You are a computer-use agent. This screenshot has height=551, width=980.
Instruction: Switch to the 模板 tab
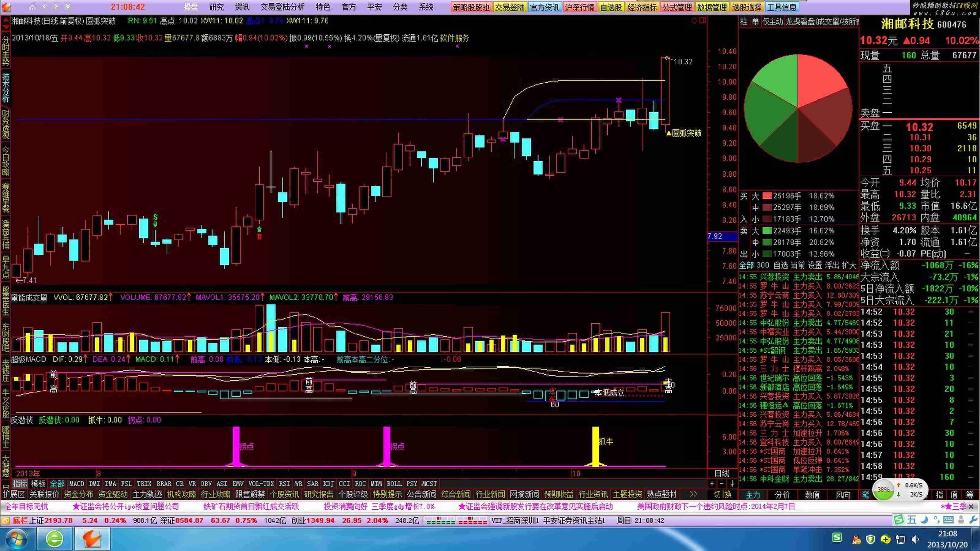pyautogui.click(x=38, y=483)
